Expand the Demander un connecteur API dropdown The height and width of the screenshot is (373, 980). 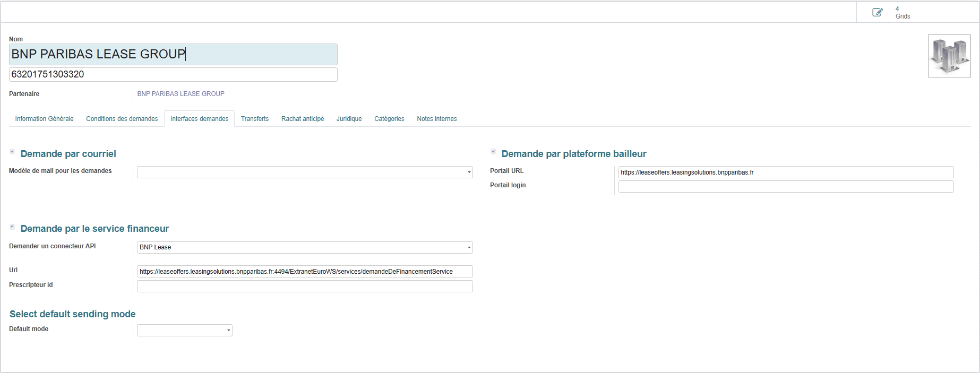click(x=304, y=247)
